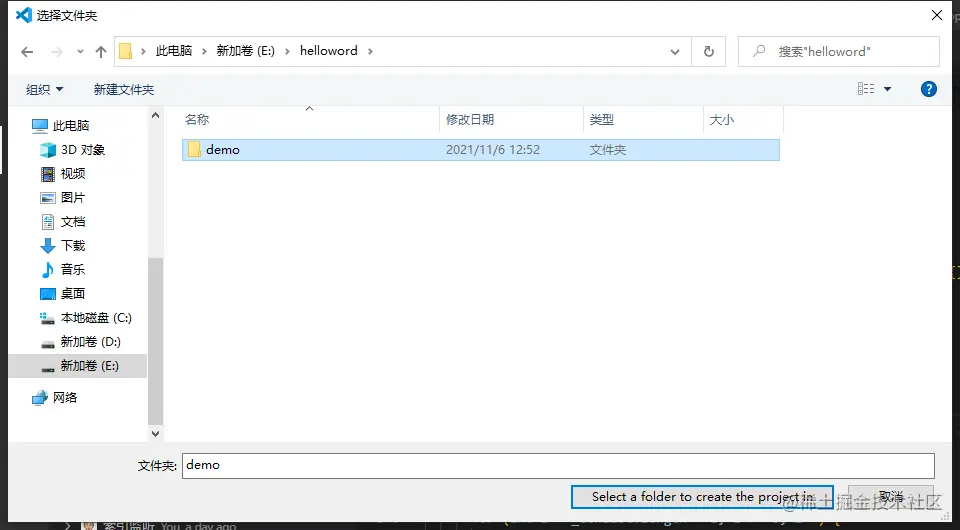Expand chevron after 此电脑 breadcrumb
The height and width of the screenshot is (530, 960).
(x=204, y=51)
